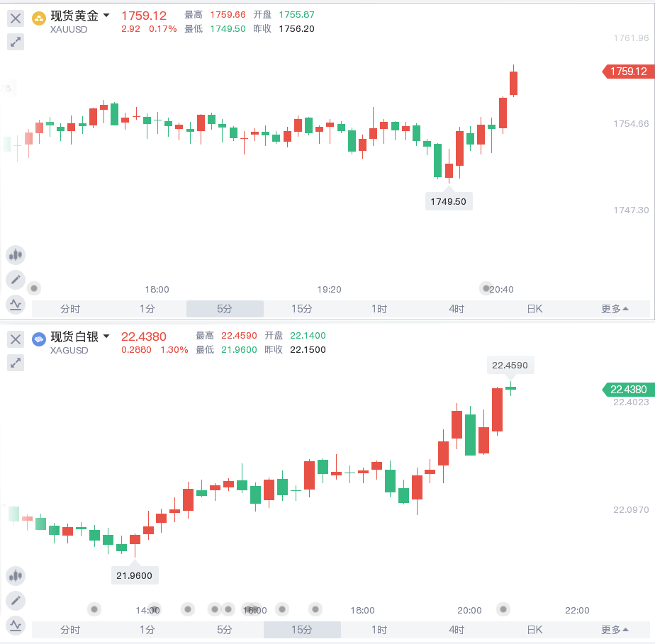Expand 更多 timeframes on silver chart
655x644 pixels.
tap(614, 630)
